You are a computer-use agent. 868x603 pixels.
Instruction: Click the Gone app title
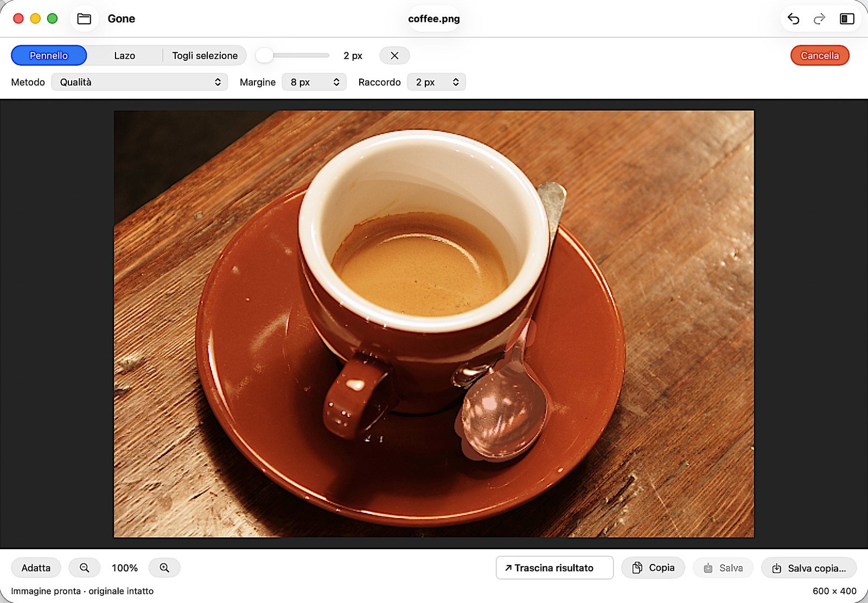tap(122, 19)
